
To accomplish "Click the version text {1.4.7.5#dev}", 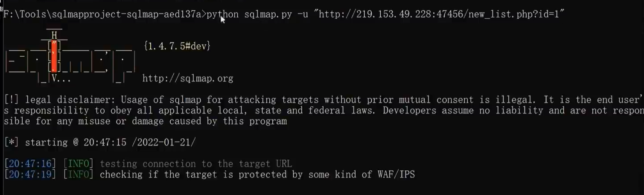I will tap(177, 46).
